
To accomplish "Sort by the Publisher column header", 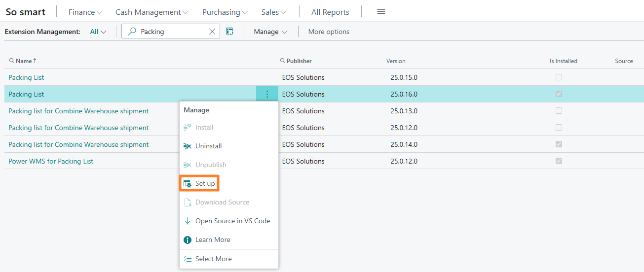I will click(x=299, y=61).
